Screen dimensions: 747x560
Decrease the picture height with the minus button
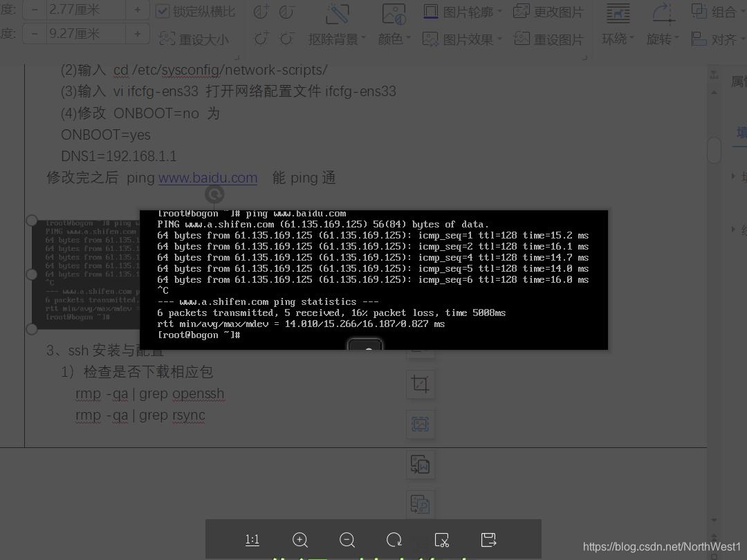[x=35, y=10]
